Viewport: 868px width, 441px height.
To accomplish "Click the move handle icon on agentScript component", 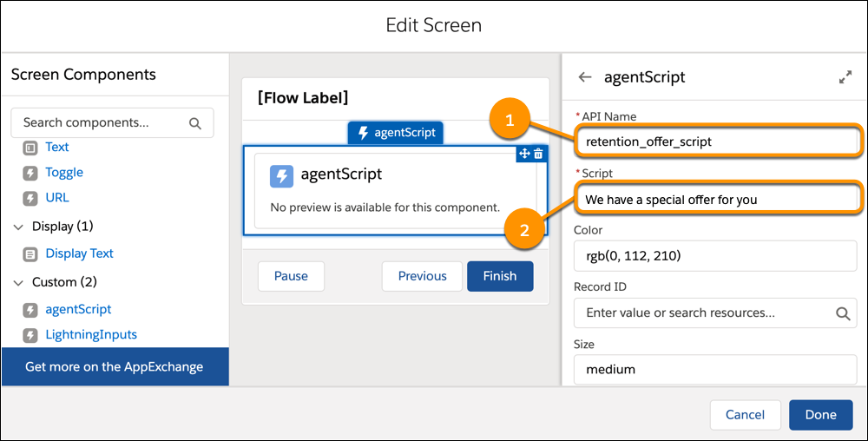I will (x=524, y=154).
